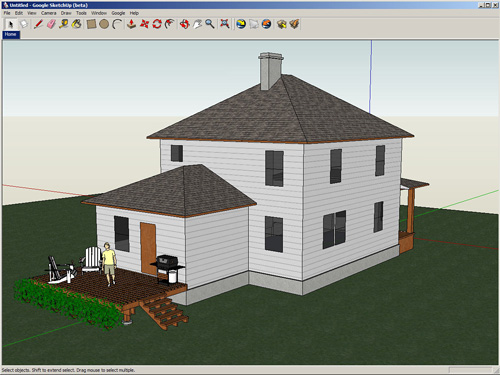Select the person figure on the deck
Image resolution: width=500 pixels, height=375 pixels.
click(109, 263)
